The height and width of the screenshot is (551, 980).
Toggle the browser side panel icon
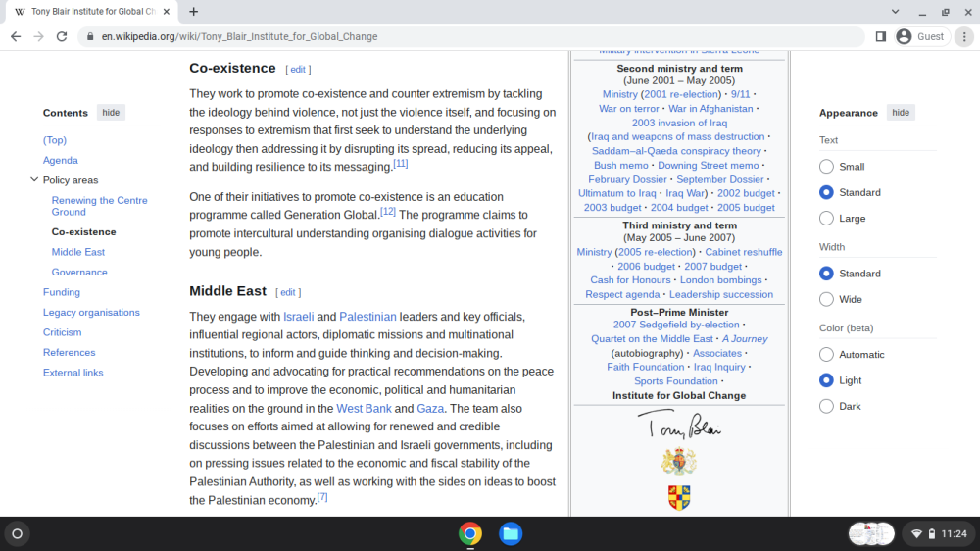(881, 36)
